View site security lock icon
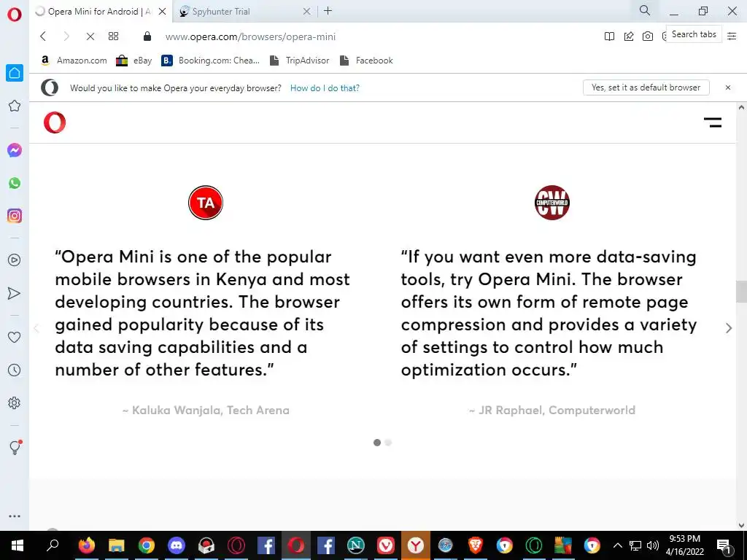Image resolution: width=747 pixels, height=560 pixels. pos(147,36)
